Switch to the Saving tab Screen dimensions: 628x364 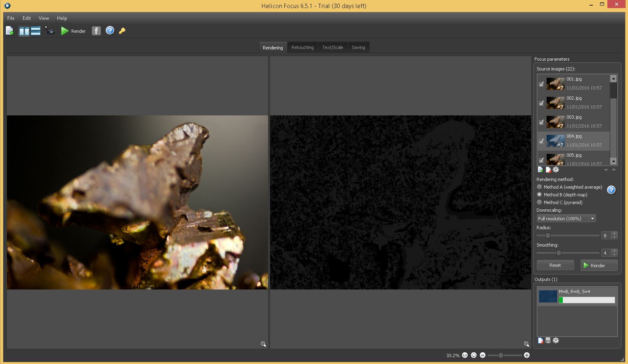tap(358, 47)
